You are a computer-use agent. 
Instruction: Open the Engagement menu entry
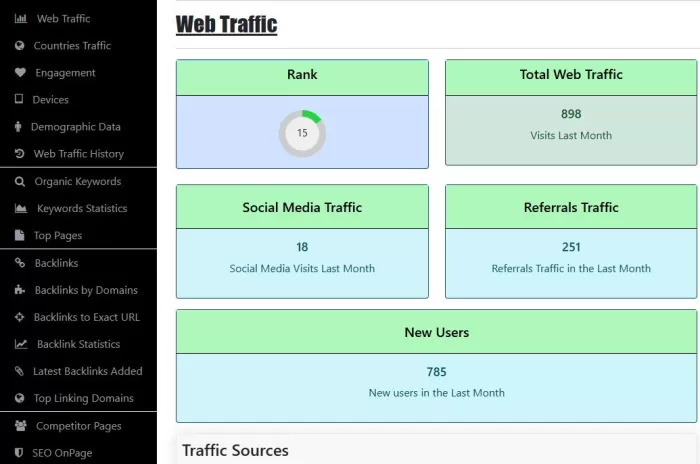point(65,73)
